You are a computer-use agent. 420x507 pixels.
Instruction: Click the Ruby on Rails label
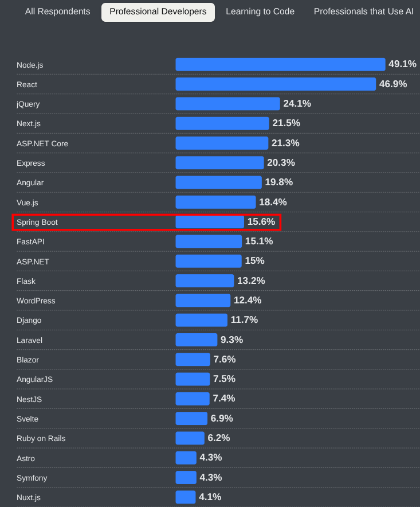point(41,438)
